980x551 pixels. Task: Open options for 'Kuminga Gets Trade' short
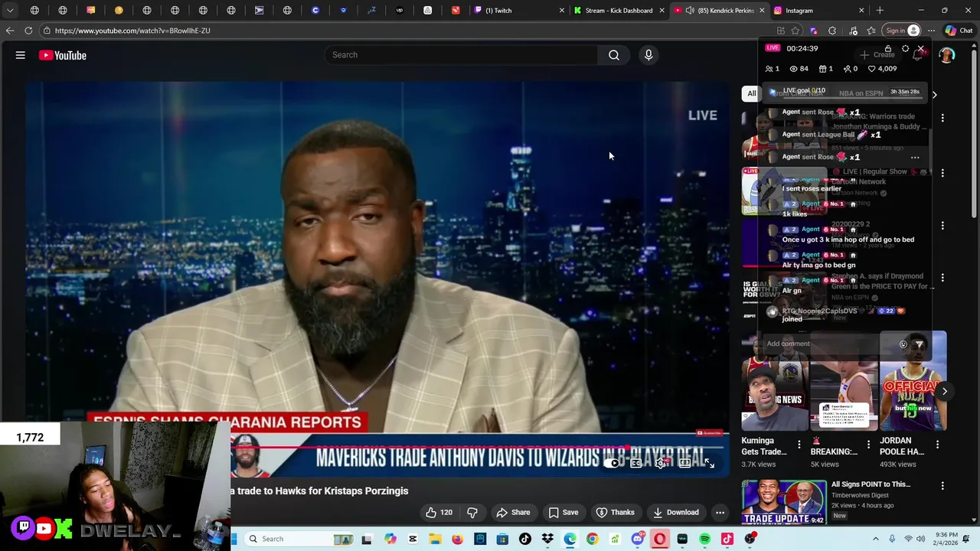coord(799,444)
